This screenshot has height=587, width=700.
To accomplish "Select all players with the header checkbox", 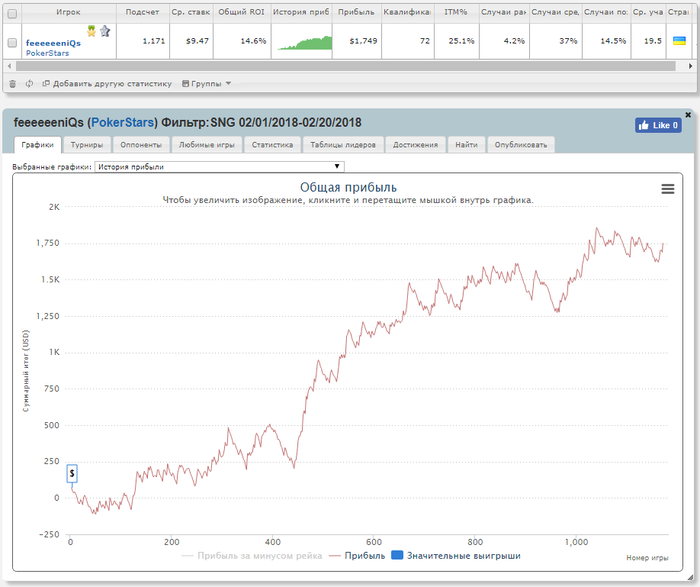I will click(12, 14).
